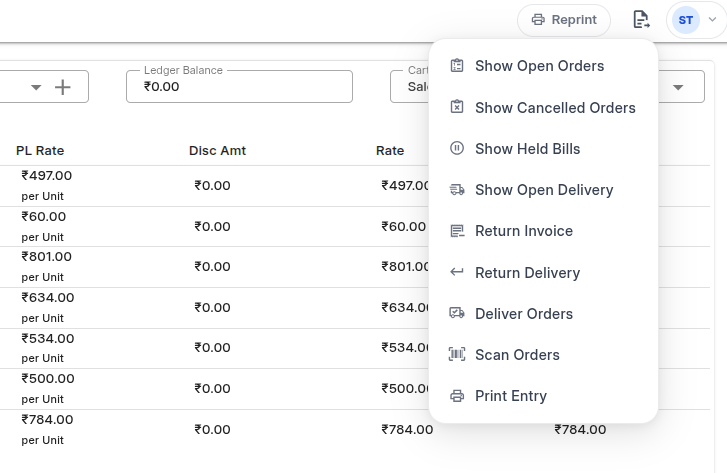Viewport: 727px width, 473px height.
Task: Click the ₹801.00 PL Rate cell
Action: (46, 257)
